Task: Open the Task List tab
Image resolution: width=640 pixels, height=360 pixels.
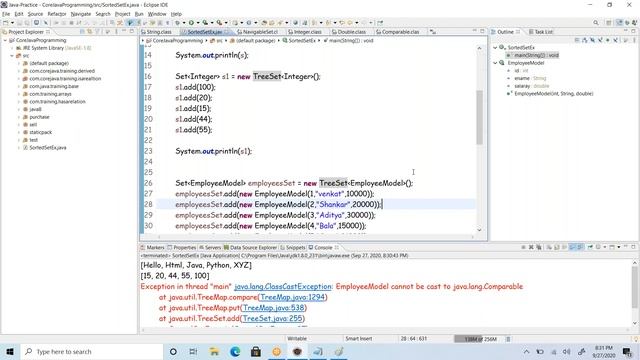Action: click(540, 32)
